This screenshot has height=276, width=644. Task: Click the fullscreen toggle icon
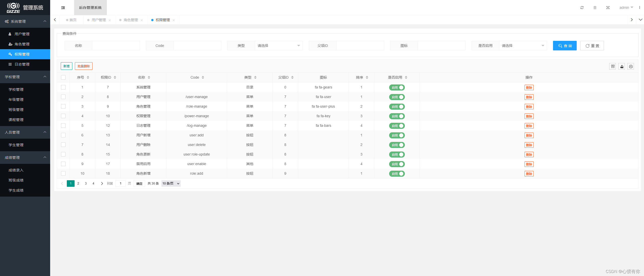pyautogui.click(x=608, y=8)
